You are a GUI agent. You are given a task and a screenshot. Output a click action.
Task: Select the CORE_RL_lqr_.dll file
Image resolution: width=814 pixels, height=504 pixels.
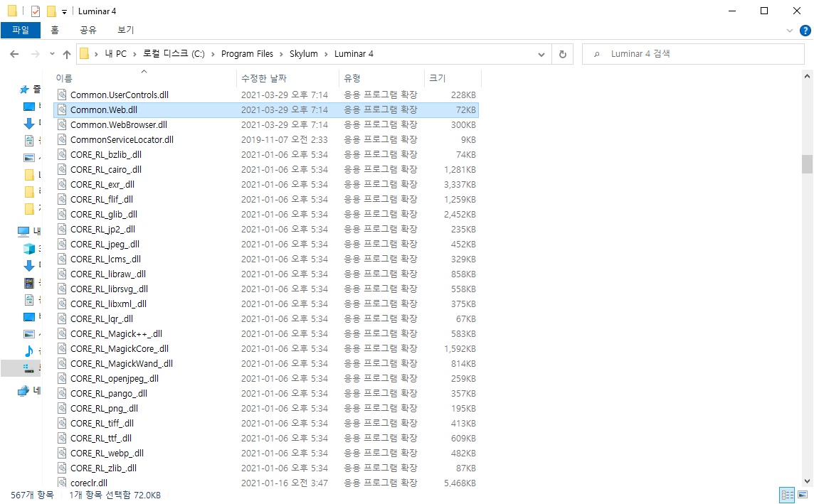click(x=266, y=319)
